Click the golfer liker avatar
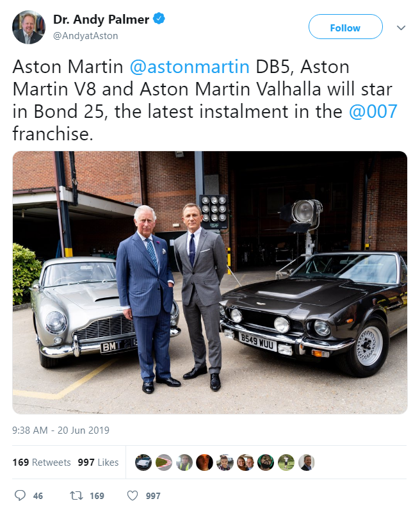420x508 pixels. [x=286, y=463]
